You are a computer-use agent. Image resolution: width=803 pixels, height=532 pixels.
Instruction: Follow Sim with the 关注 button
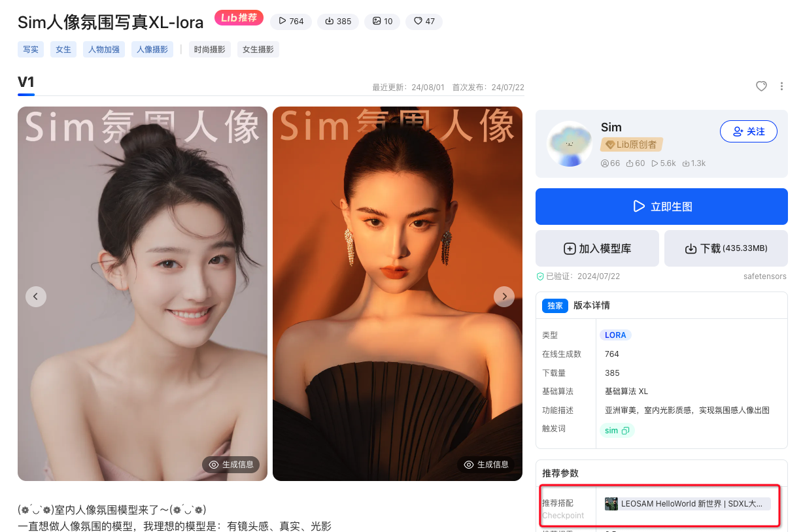point(748,131)
